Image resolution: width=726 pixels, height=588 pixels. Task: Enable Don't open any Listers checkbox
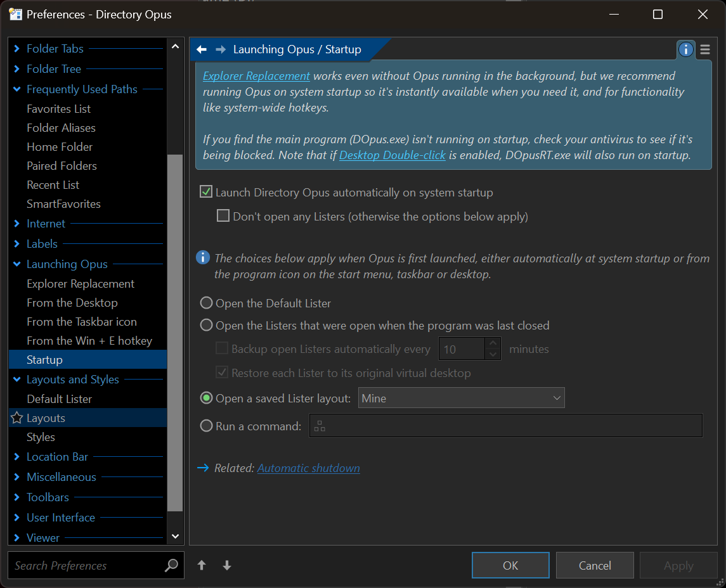click(x=223, y=215)
